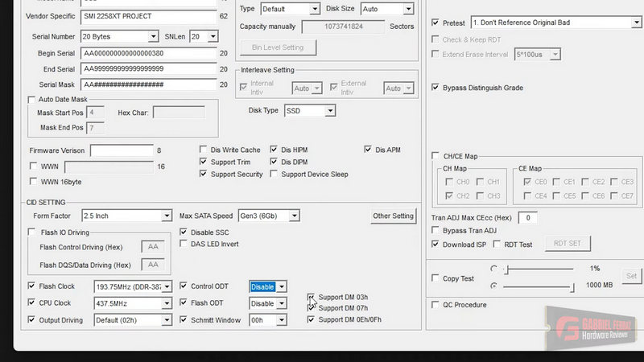Toggle Dis Write Cache checkbox
Screen dimensions: 644x362
[204, 150]
